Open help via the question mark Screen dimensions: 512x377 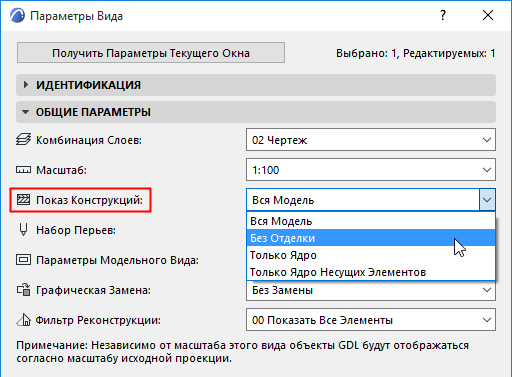(x=443, y=15)
